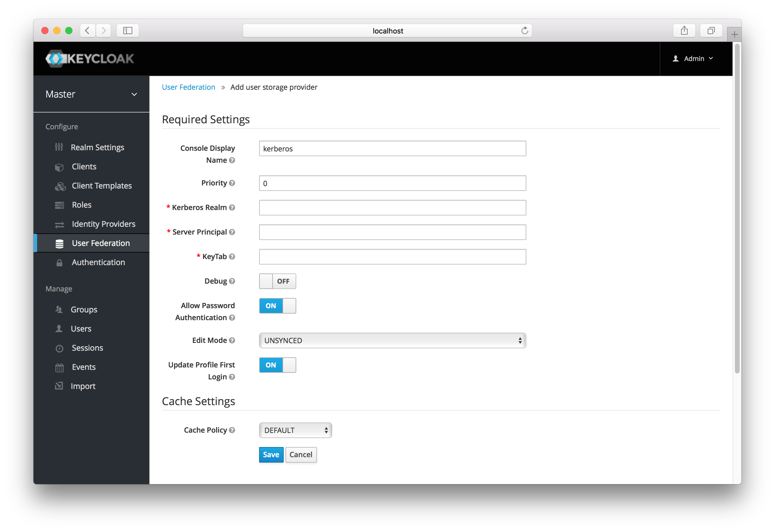Click the Groups icon in sidebar
The width and height of the screenshot is (775, 532).
click(x=60, y=309)
